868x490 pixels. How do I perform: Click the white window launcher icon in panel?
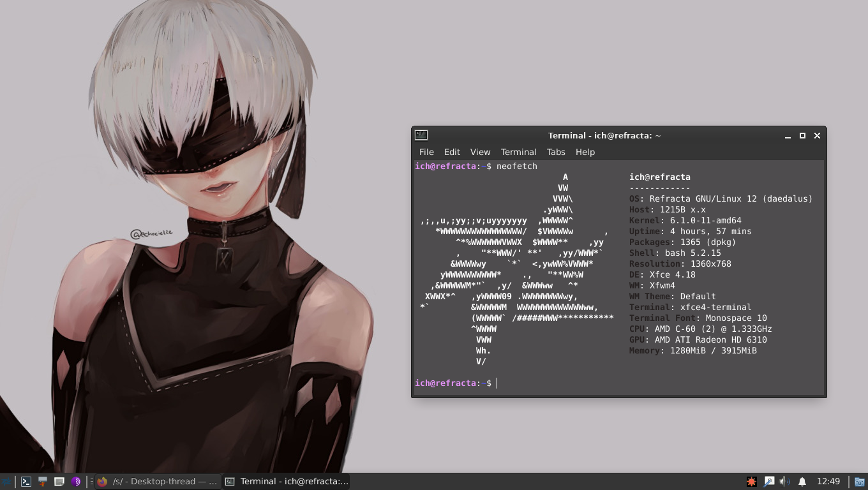point(59,482)
